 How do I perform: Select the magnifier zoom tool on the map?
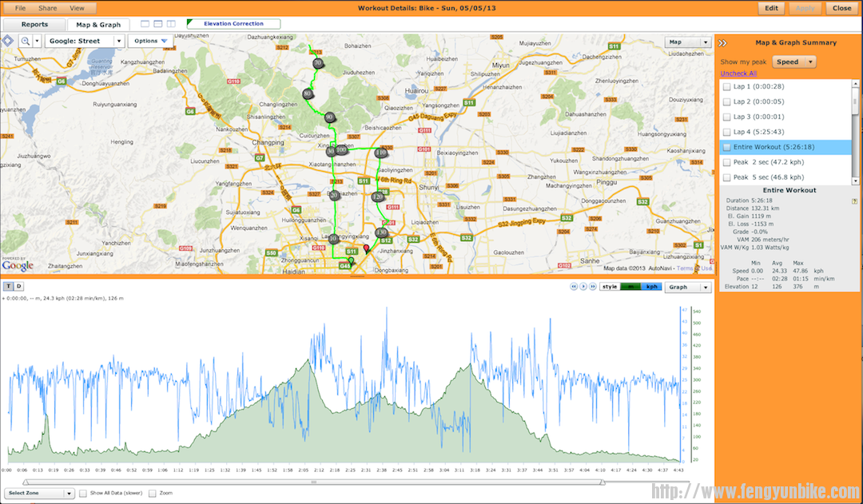click(x=26, y=41)
